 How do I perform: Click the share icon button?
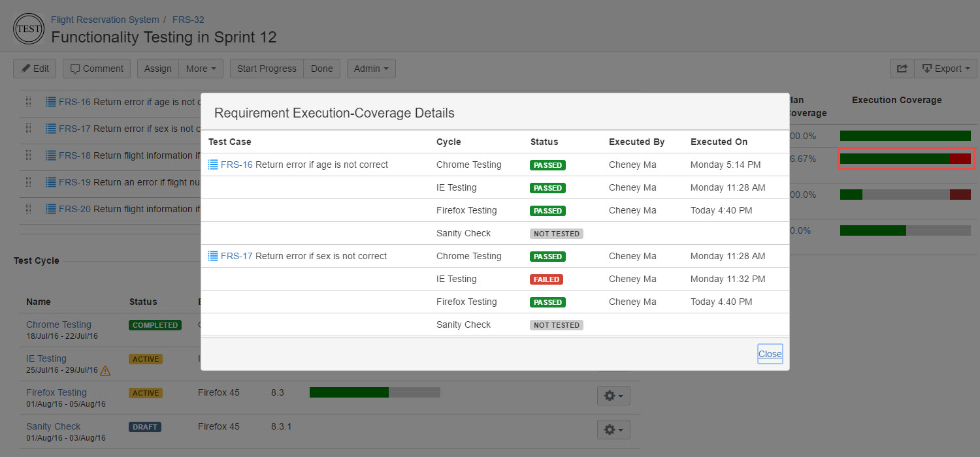tap(902, 69)
